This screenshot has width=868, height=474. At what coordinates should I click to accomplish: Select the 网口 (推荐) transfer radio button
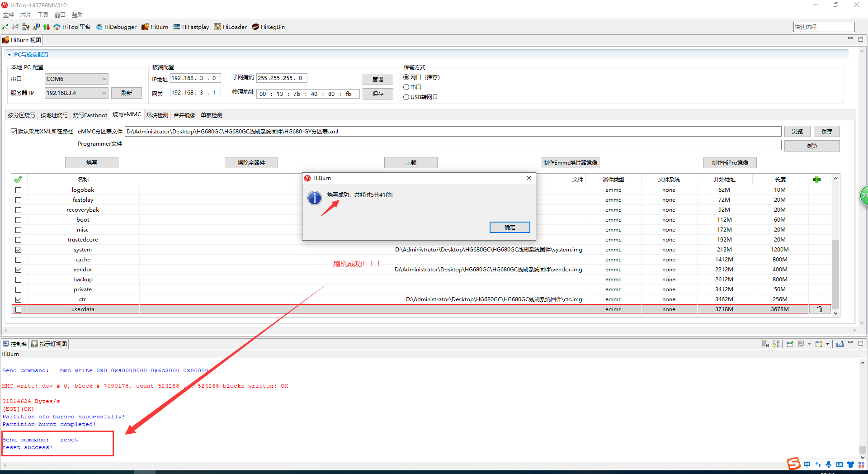tap(406, 77)
